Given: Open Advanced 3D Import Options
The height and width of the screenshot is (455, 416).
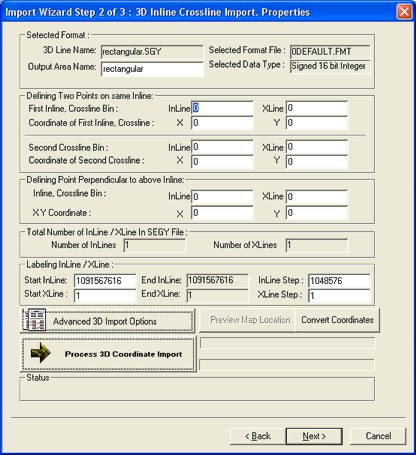Looking at the screenshot, I should pyautogui.click(x=107, y=321).
